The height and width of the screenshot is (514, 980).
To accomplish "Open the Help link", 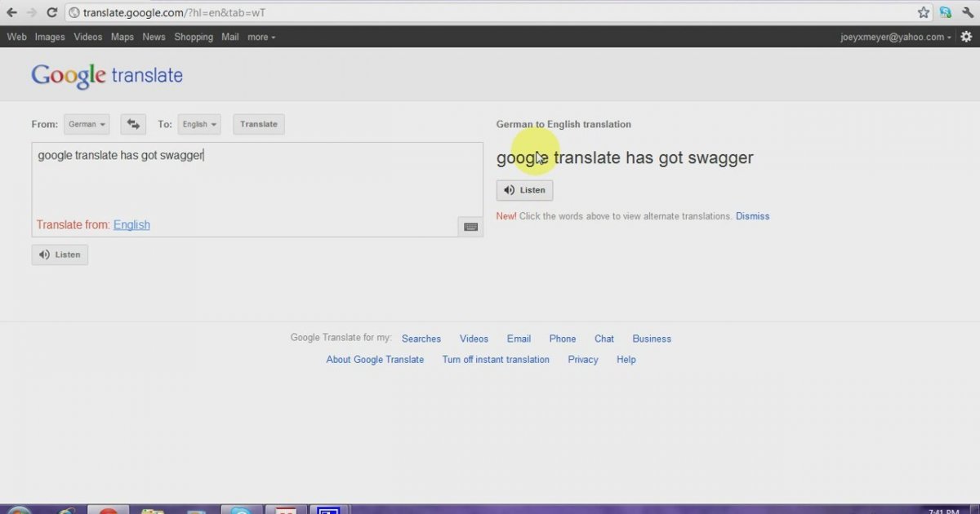I will coord(626,360).
